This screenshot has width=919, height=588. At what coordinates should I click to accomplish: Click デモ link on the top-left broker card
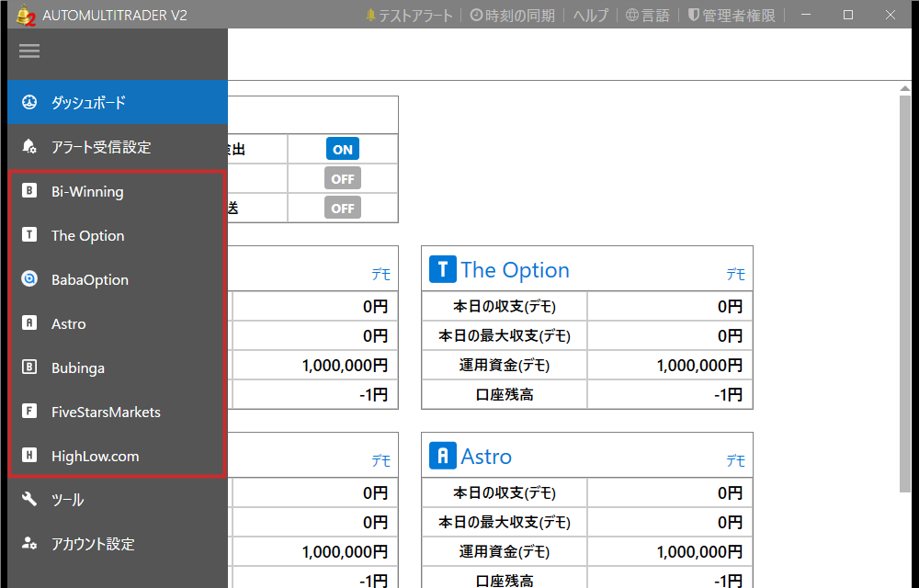(381, 274)
